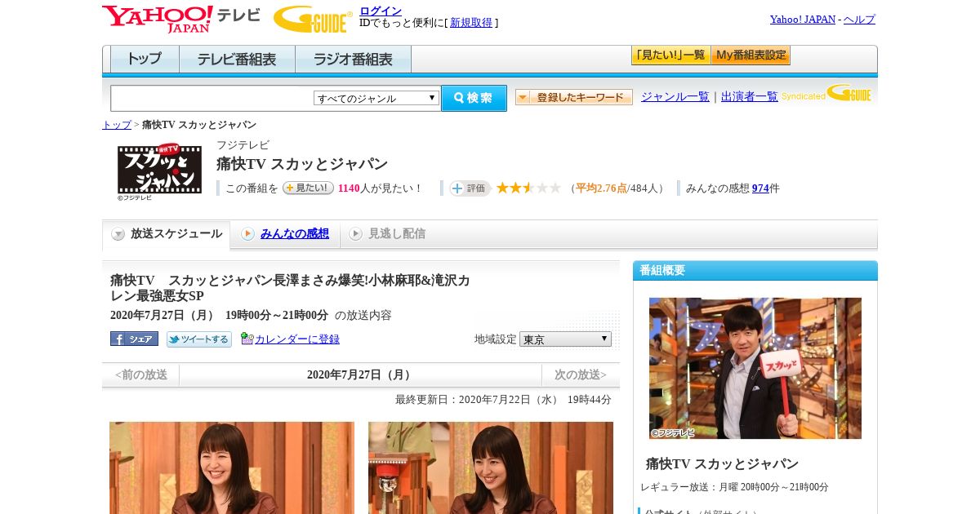Image resolution: width=980 pixels, height=514 pixels.
Task: Click the Yahoo! JAPAN テレビ logo
Action: click(x=181, y=19)
